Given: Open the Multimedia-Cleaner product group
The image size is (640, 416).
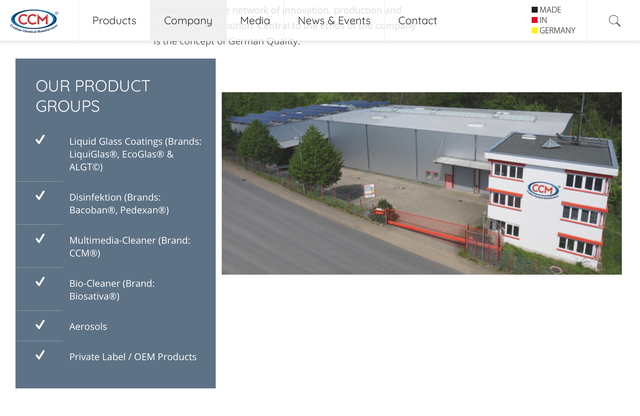Looking at the screenshot, I should 130,247.
